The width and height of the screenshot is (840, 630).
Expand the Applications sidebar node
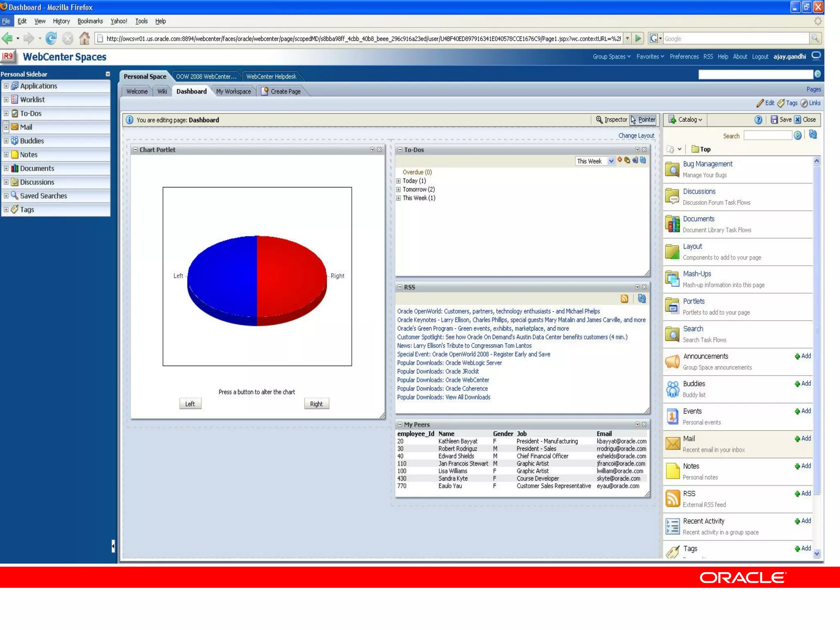6,86
